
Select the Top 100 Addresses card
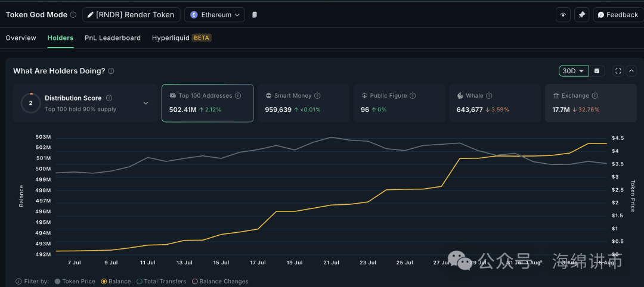(208, 104)
